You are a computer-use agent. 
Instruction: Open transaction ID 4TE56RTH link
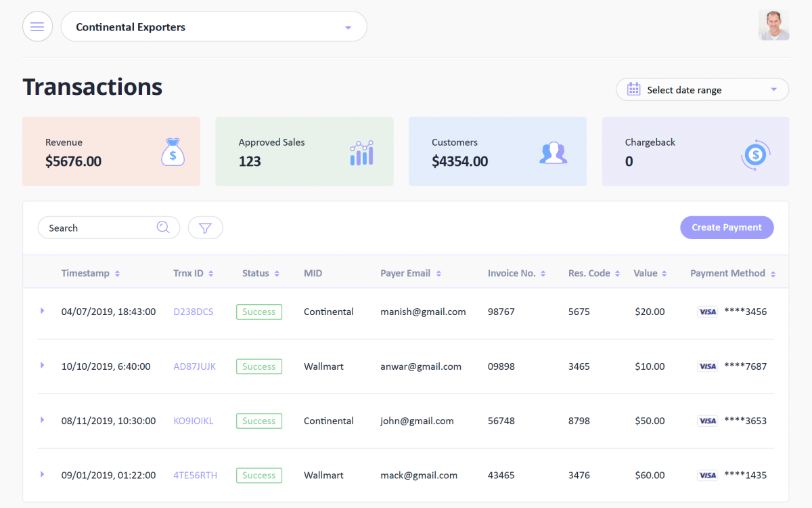point(195,475)
